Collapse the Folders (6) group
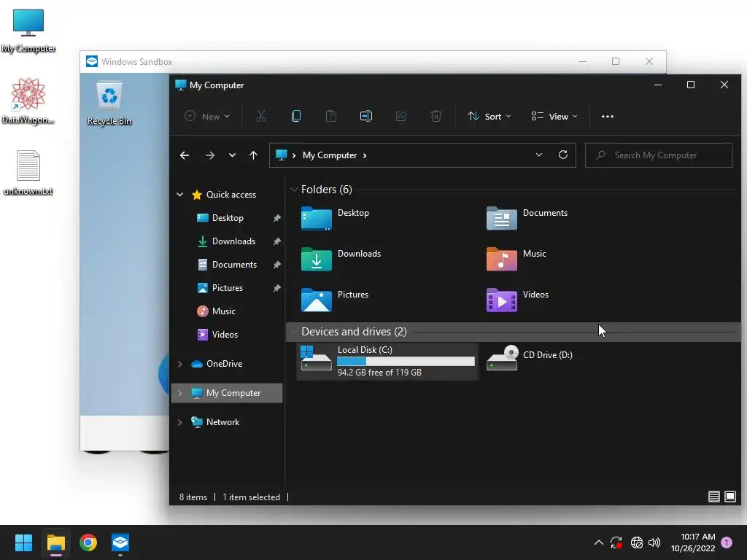The width and height of the screenshot is (747, 560). coord(294,190)
